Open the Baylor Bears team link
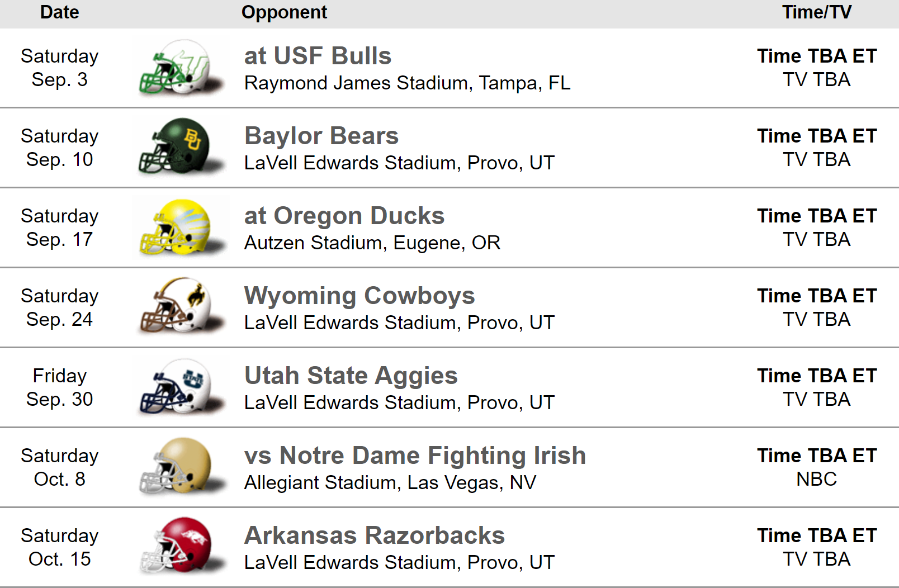This screenshot has height=588, width=899. (x=321, y=136)
